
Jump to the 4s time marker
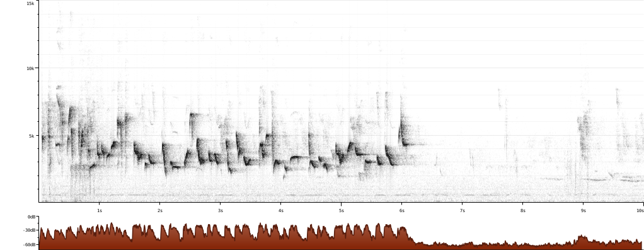(x=281, y=210)
